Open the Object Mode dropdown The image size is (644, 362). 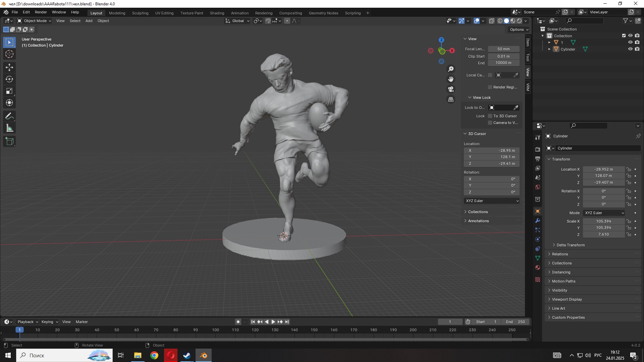point(34,21)
